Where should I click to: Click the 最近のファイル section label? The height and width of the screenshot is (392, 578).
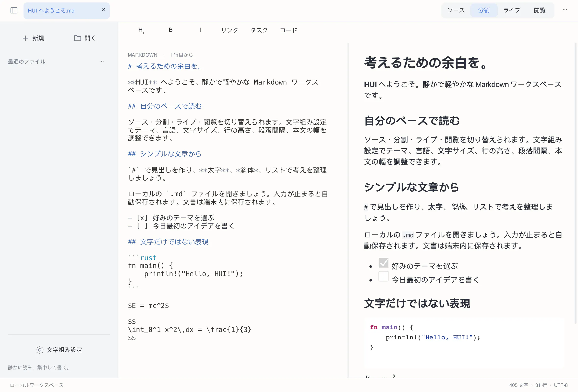[x=27, y=61]
